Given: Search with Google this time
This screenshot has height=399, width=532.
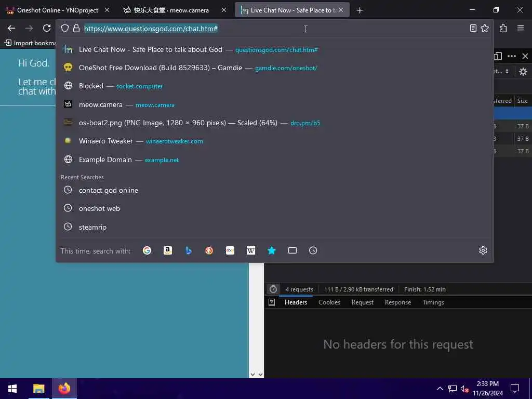Looking at the screenshot, I should pyautogui.click(x=147, y=251).
